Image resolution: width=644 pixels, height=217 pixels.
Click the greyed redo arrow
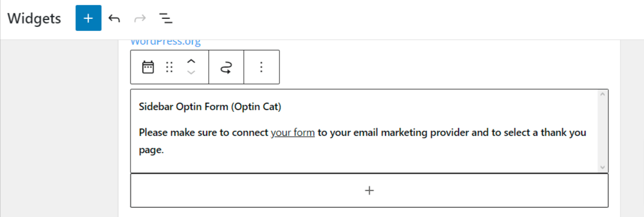tap(140, 18)
